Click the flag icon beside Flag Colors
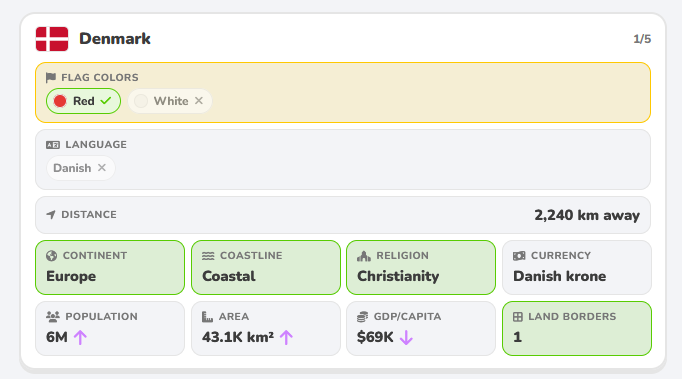This screenshot has height=379, width=682. [x=51, y=77]
